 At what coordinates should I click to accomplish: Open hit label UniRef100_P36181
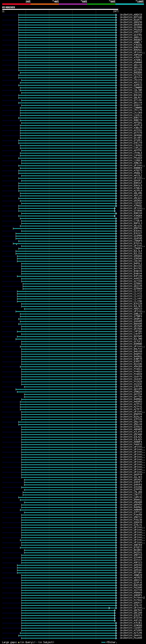131,45
